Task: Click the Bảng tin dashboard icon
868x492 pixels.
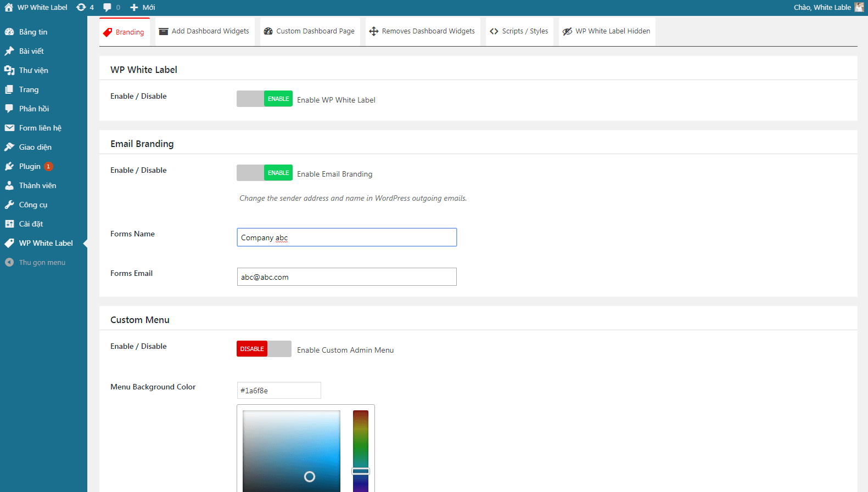Action: click(9, 32)
